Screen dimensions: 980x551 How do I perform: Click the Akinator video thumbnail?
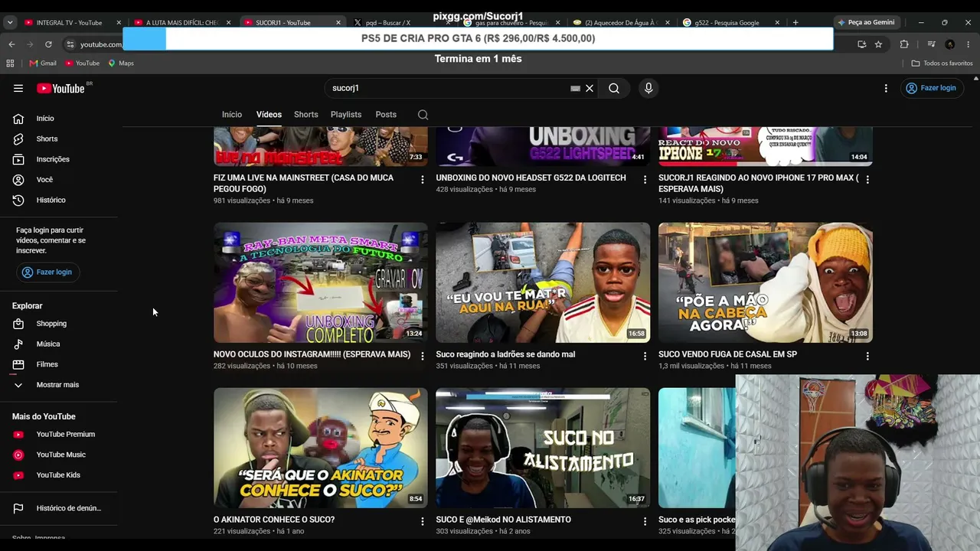pyautogui.click(x=321, y=448)
